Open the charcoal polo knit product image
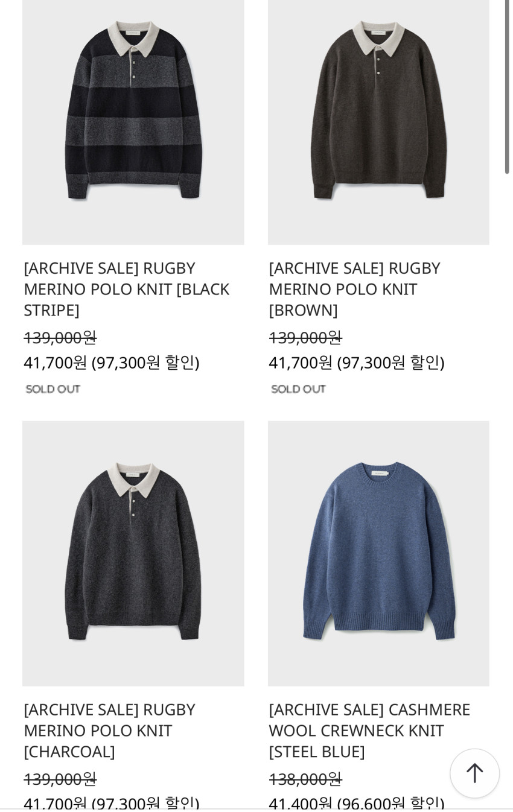This screenshot has width=513, height=812. point(133,553)
